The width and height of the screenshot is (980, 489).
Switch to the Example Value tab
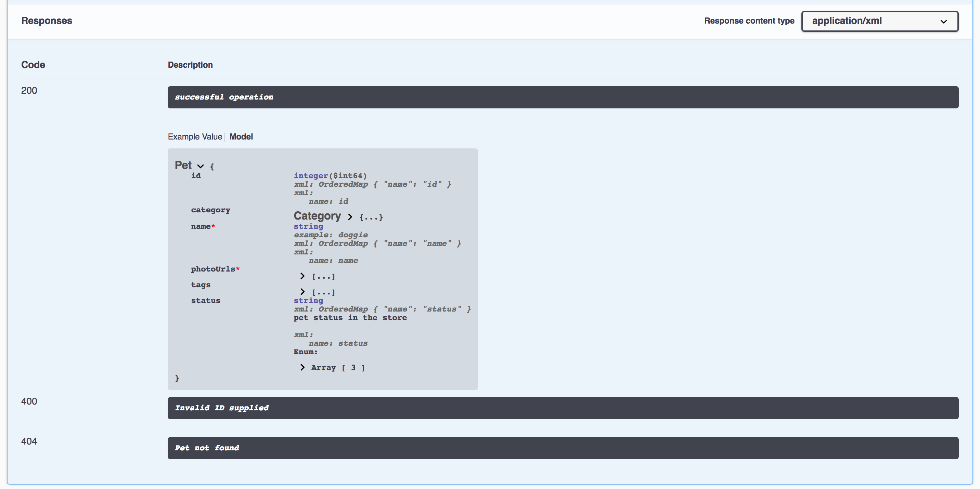tap(195, 136)
